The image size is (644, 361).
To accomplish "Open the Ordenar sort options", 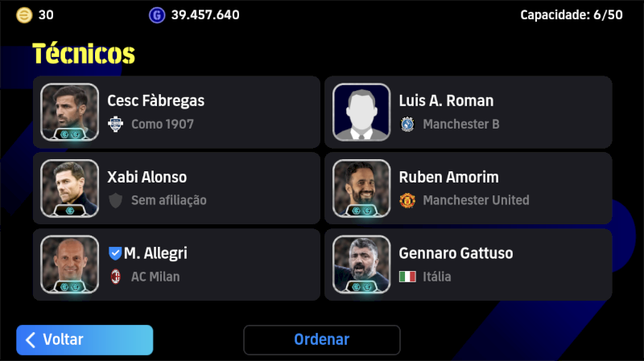I will tap(321, 339).
